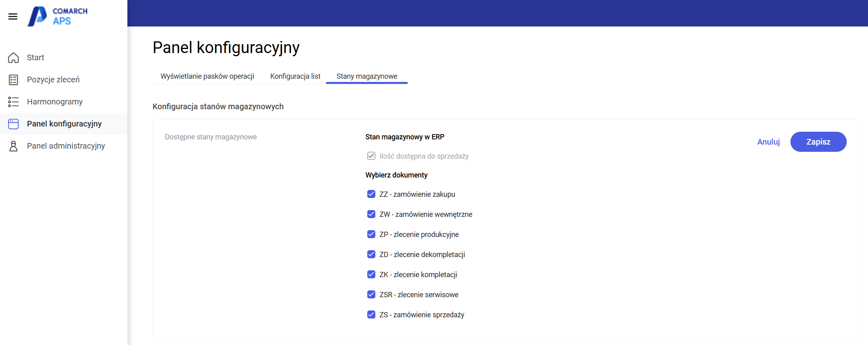Select Panel konfiguracyjny in sidebar
The width and height of the screenshot is (868, 345).
[63, 124]
